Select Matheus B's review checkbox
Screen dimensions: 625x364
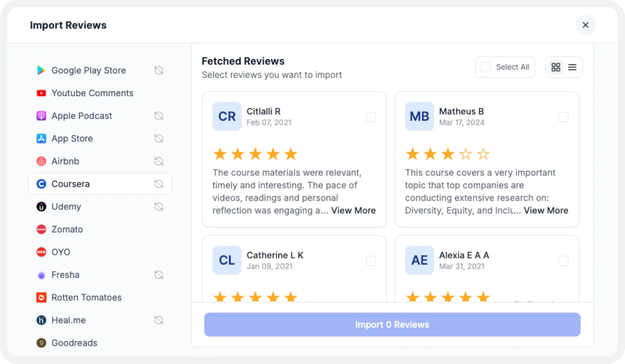click(563, 117)
